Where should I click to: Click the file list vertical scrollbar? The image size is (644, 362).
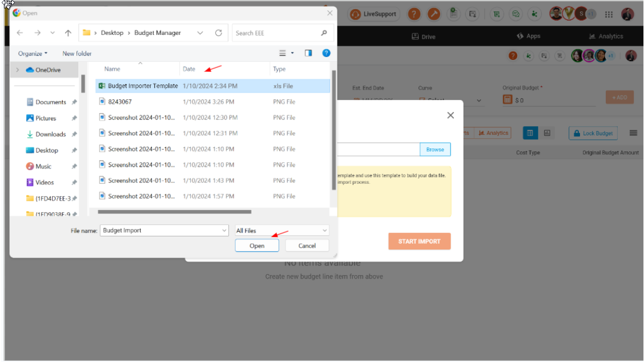click(x=333, y=130)
